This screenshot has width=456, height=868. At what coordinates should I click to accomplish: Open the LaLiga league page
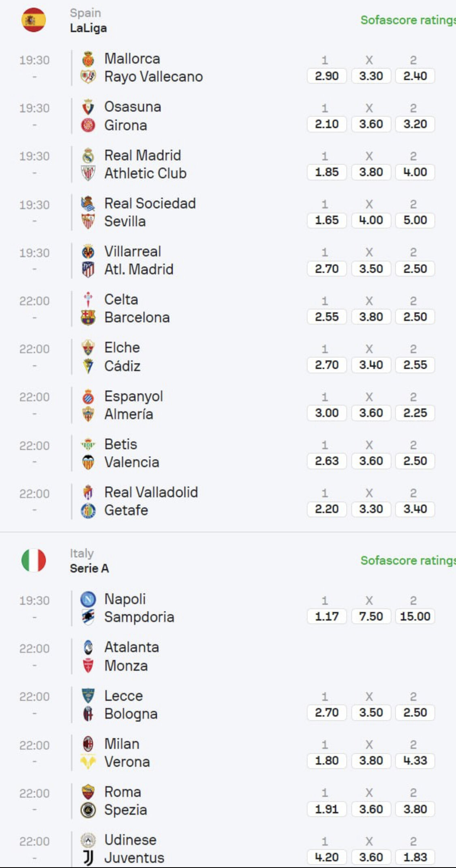point(88,28)
